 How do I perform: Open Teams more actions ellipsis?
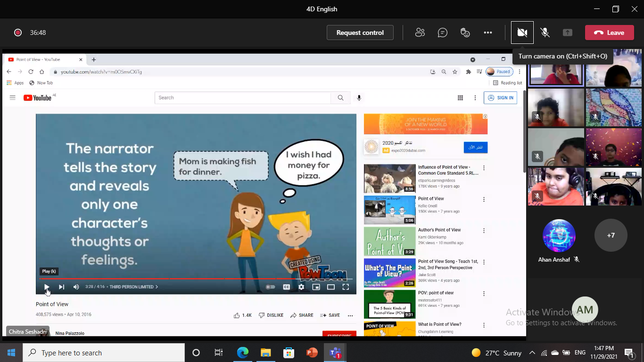coord(488,33)
